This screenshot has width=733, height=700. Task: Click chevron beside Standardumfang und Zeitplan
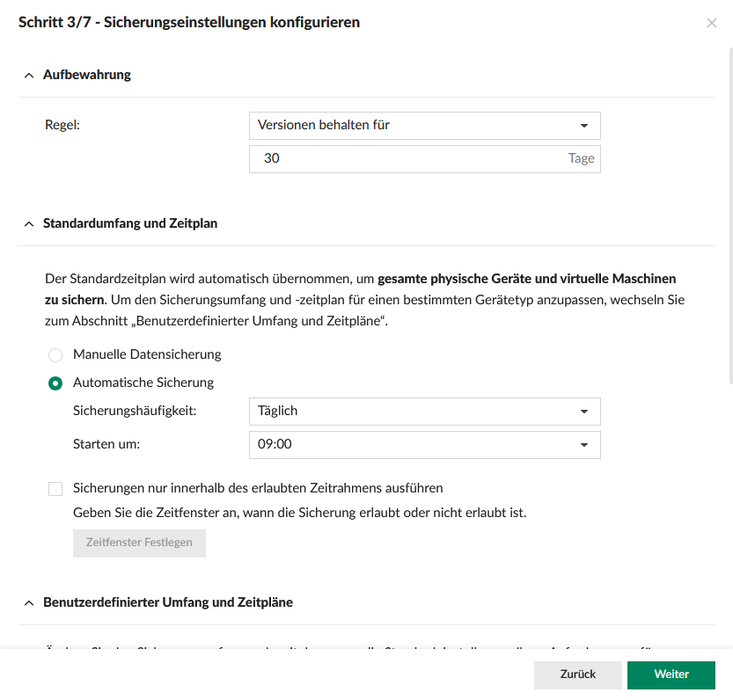[x=28, y=224]
